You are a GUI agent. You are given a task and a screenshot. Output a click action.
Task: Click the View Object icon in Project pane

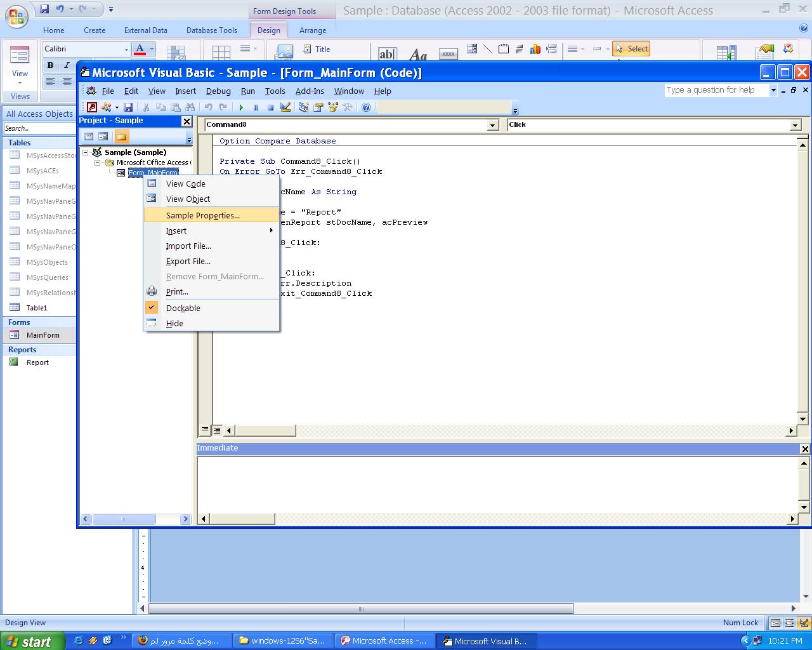click(x=103, y=136)
